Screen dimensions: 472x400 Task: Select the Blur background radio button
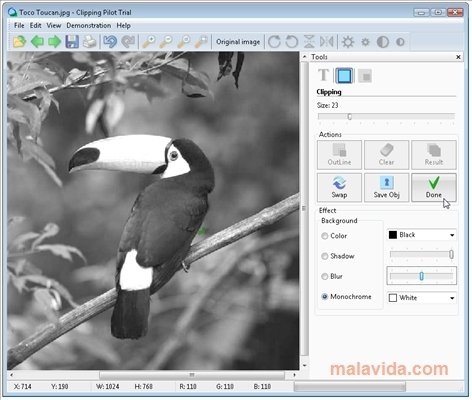[x=325, y=276]
